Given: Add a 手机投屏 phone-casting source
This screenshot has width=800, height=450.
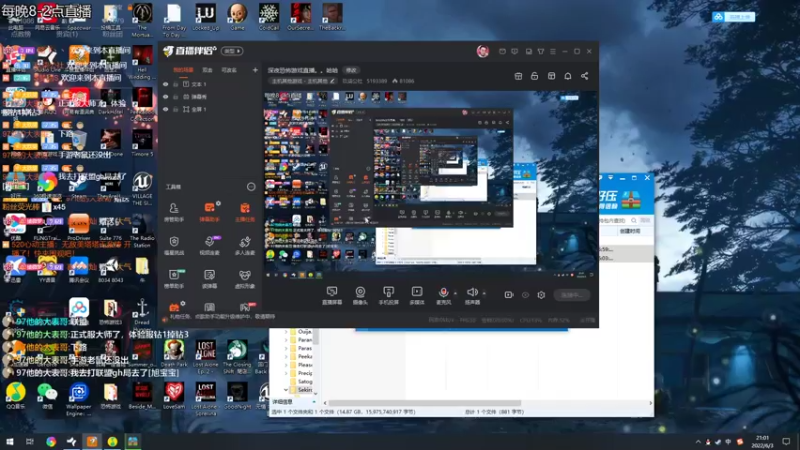Looking at the screenshot, I should coord(388,295).
